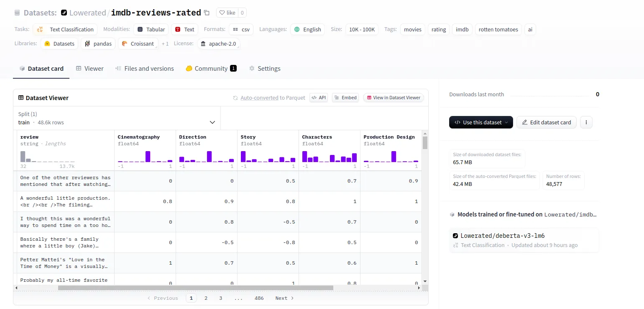
Task: Filter by csv format tag
Action: point(241,29)
